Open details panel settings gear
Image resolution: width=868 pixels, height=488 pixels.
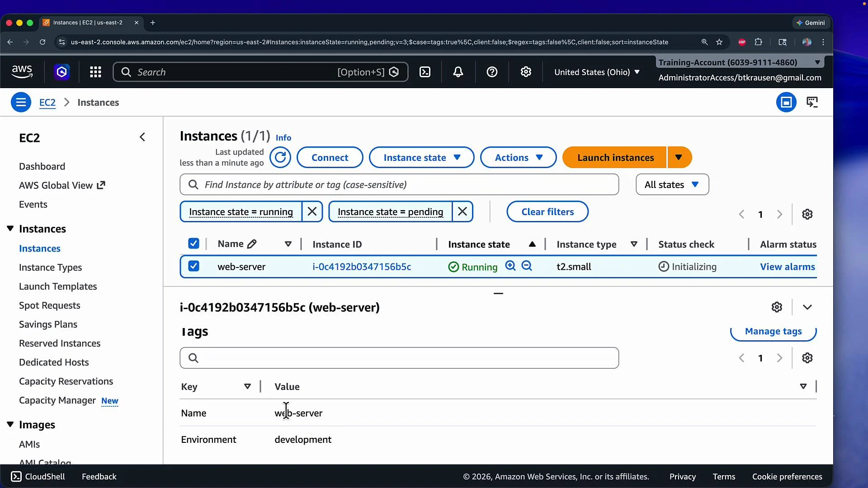coord(777,307)
